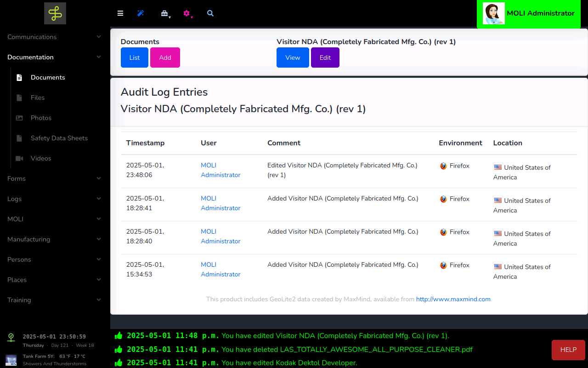
Task: Click the search magnifier icon
Action: click(210, 13)
